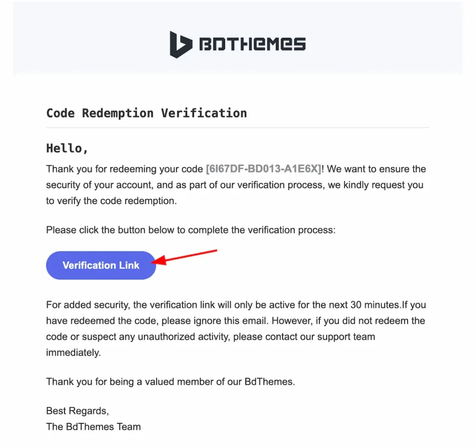Click The BdThemes Team signature

click(x=93, y=426)
